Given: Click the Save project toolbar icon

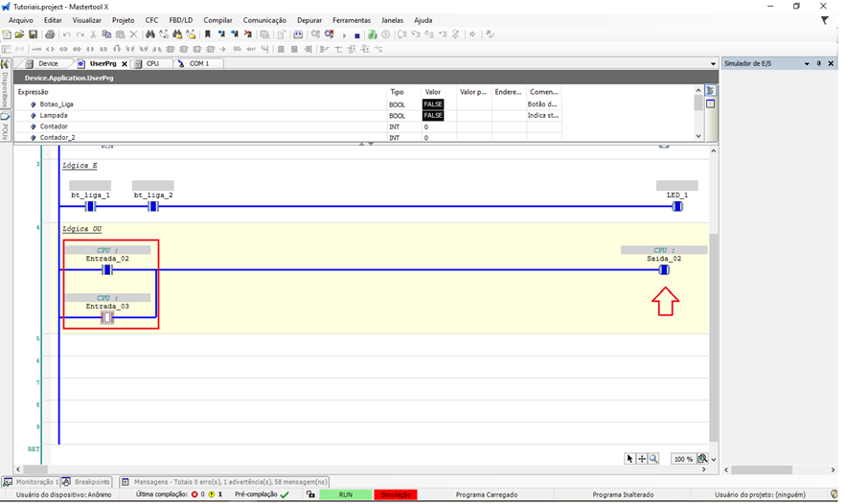Looking at the screenshot, I should pos(33,34).
